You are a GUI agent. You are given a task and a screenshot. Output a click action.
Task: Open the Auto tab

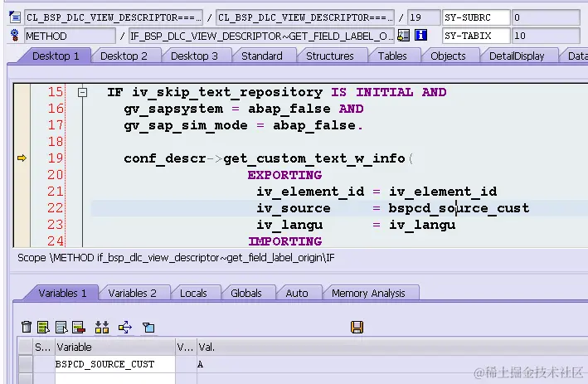click(297, 294)
